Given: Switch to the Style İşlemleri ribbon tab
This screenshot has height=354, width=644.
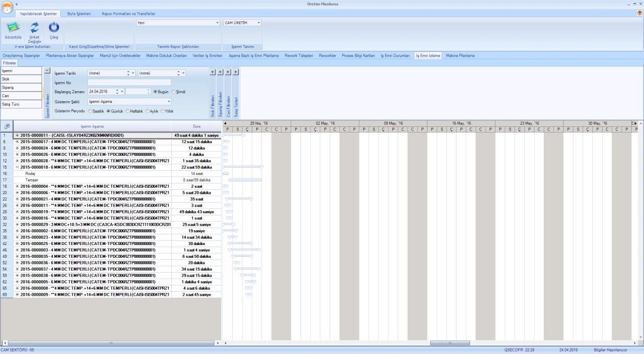Looking at the screenshot, I should (79, 13).
